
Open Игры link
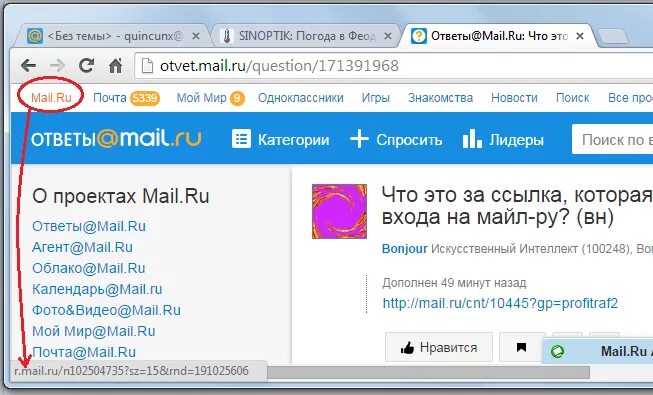point(376,98)
